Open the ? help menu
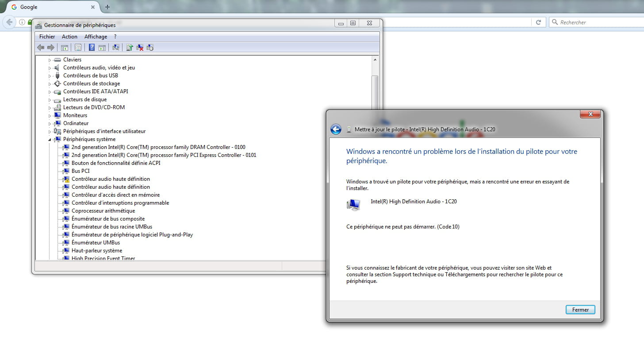This screenshot has height=339, width=644. (115, 37)
